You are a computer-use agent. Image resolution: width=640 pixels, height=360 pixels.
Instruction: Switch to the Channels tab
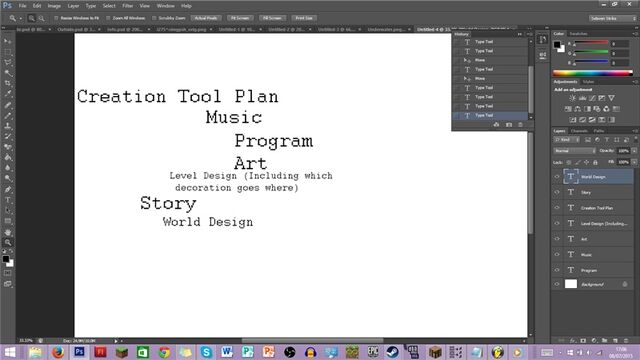pyautogui.click(x=579, y=131)
